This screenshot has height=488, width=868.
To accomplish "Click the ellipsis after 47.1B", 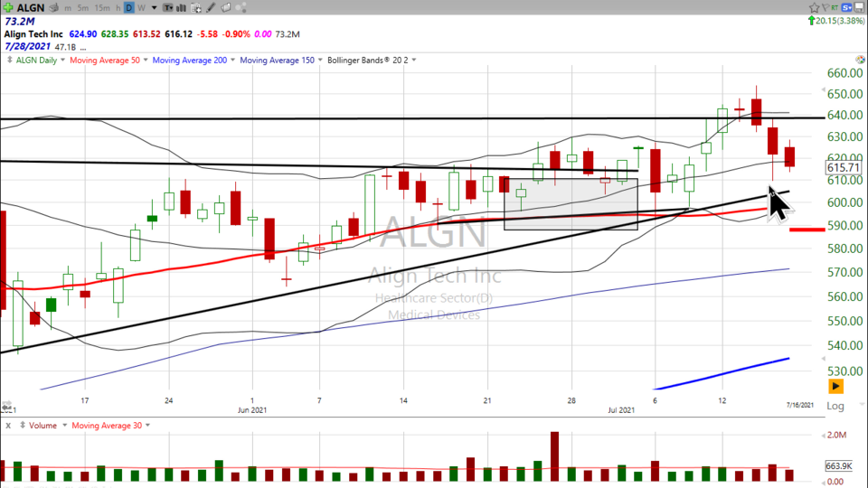I will point(83,48).
